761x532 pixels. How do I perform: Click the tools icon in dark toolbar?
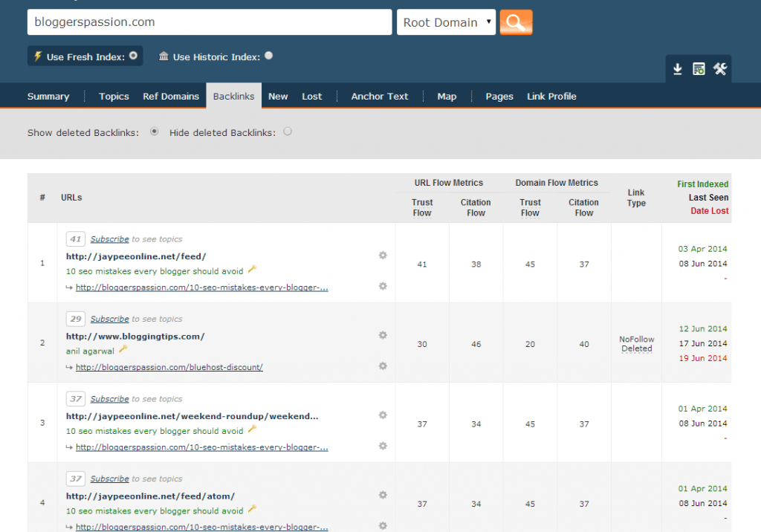(720, 68)
